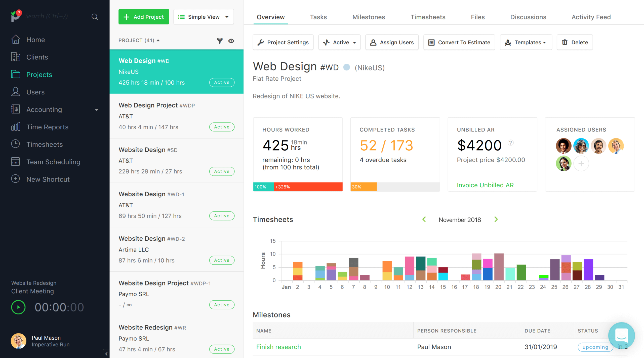Click the Invoice Unbilled AR link

pos(485,185)
